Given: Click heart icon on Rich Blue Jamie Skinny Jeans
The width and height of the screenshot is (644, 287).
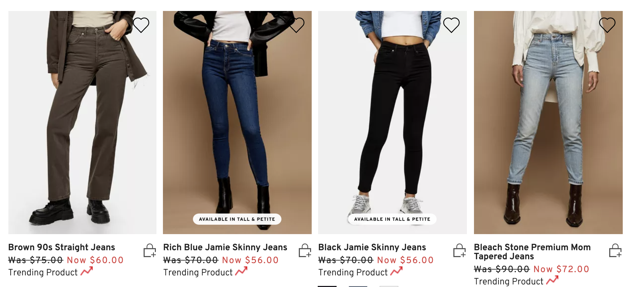Looking at the screenshot, I should [297, 25].
